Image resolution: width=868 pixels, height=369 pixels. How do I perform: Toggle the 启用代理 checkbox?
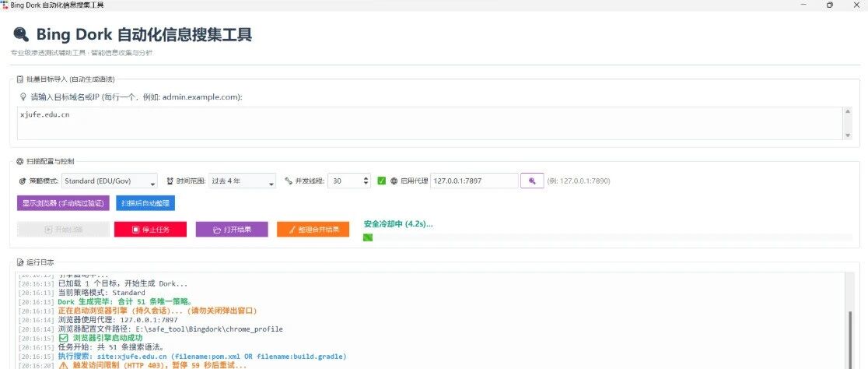point(381,181)
